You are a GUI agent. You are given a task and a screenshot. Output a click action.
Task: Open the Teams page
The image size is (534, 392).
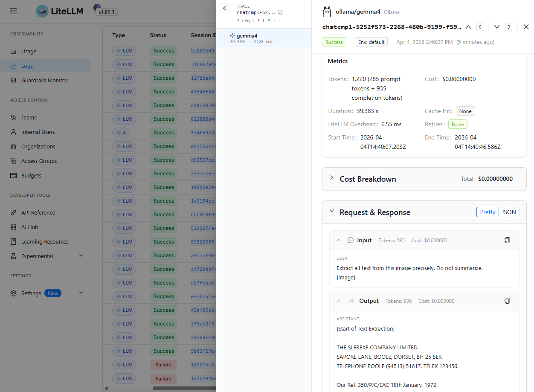tap(29, 117)
